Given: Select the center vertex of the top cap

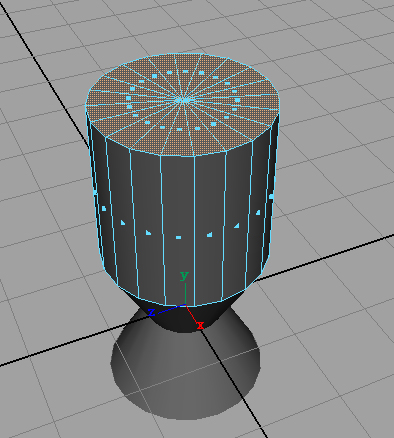Looking at the screenshot, I should click(183, 100).
